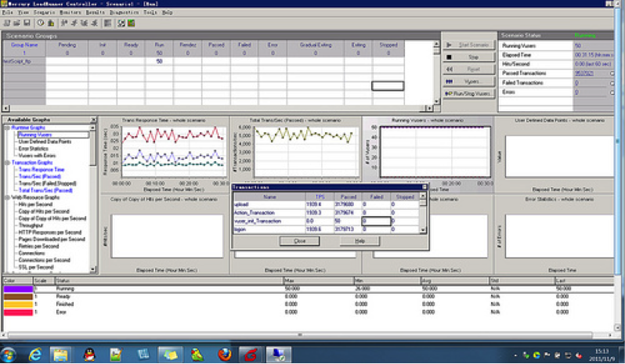
Task: Open the Diagnostics menu
Action: 124,13
